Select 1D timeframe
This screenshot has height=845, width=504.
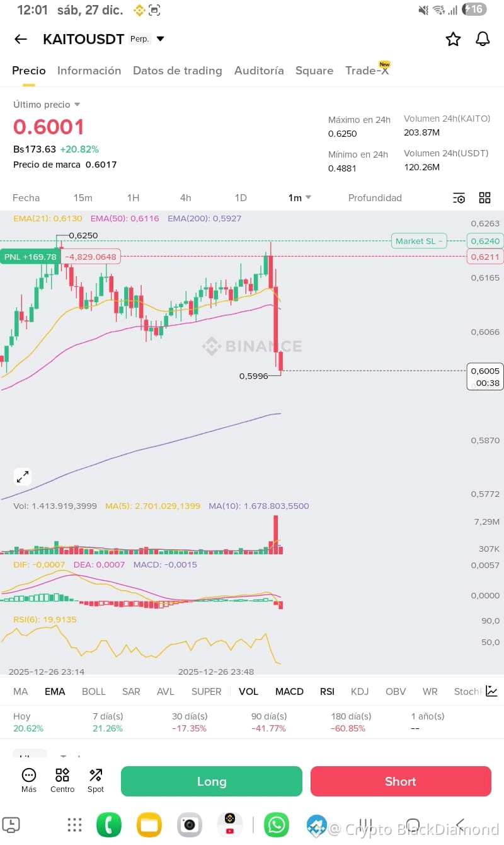(241, 198)
